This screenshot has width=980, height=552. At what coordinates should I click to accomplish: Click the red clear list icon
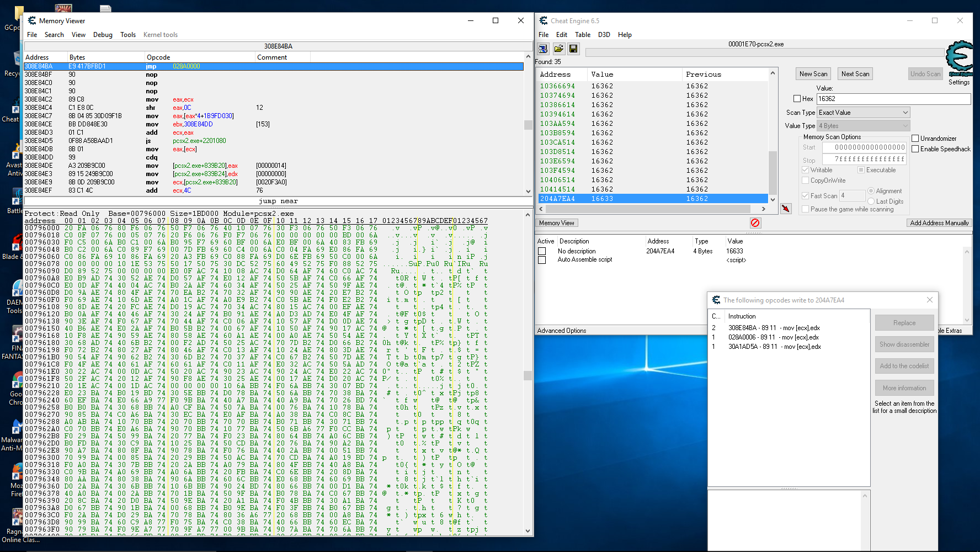[x=755, y=222]
